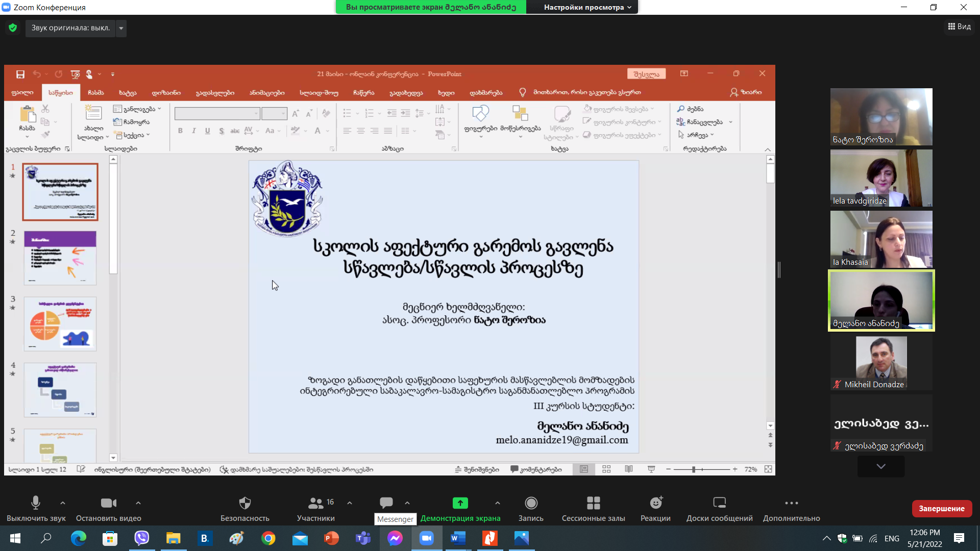Open the Security shield icon
Image resolution: width=980 pixels, height=551 pixels.
[245, 504]
